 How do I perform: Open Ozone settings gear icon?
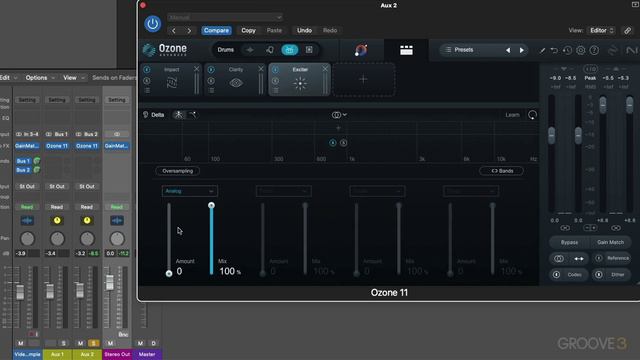pyautogui.click(x=581, y=50)
